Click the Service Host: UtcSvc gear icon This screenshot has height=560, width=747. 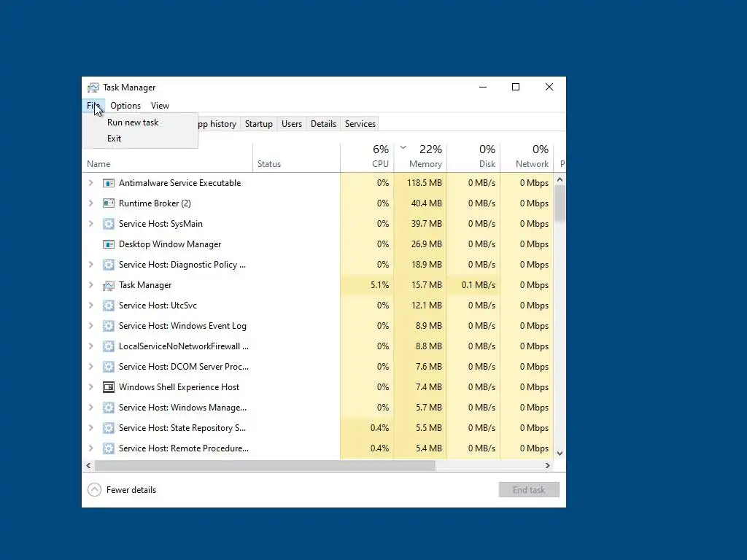(109, 306)
